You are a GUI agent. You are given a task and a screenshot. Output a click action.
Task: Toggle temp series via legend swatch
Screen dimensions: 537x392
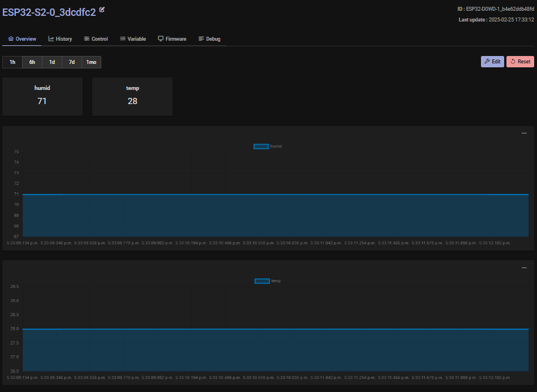click(262, 281)
